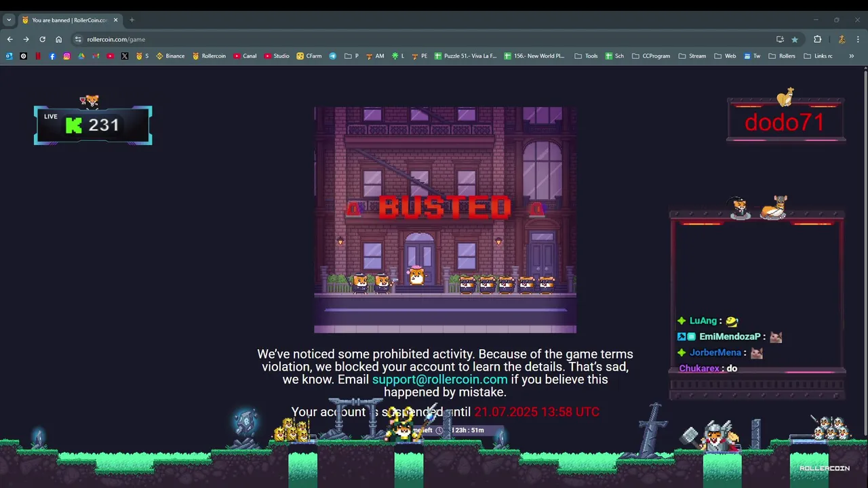Screen dimensions: 868x488
Task: Open the CFarm bookmark
Action: coord(309,56)
